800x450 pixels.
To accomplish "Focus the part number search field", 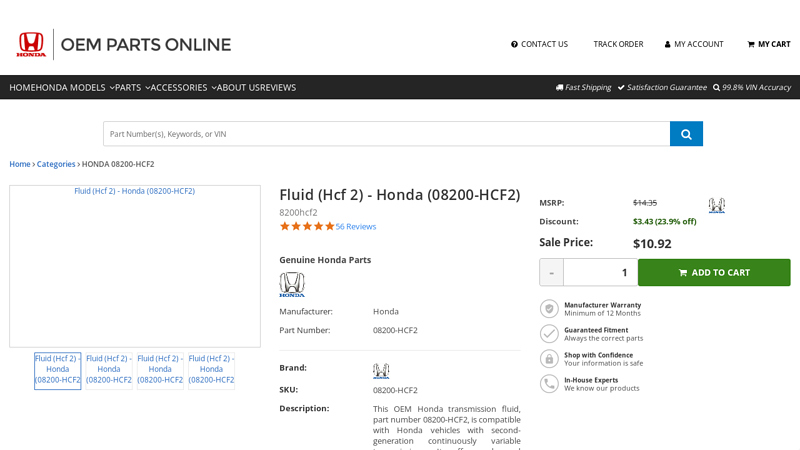I will (x=386, y=134).
